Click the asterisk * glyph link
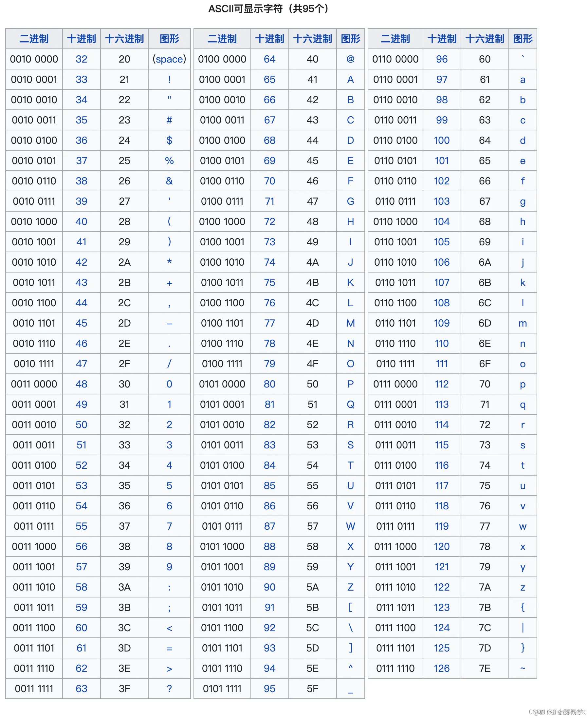This screenshot has height=718, width=588. (169, 262)
